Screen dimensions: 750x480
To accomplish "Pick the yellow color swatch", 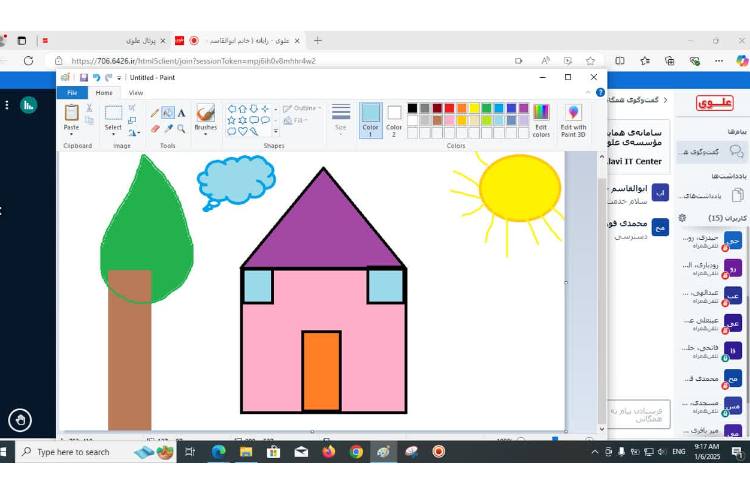I will (x=474, y=109).
